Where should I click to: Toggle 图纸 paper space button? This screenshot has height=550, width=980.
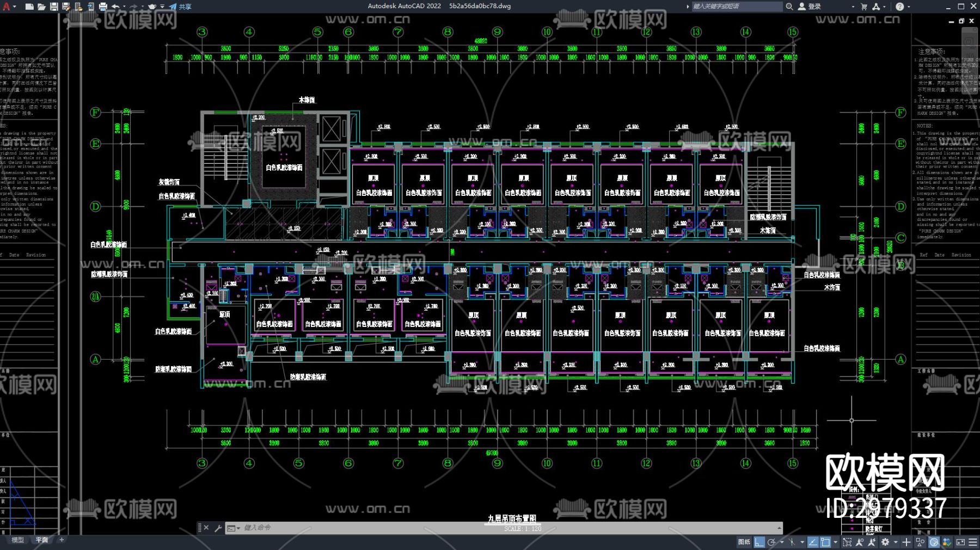[744, 542]
